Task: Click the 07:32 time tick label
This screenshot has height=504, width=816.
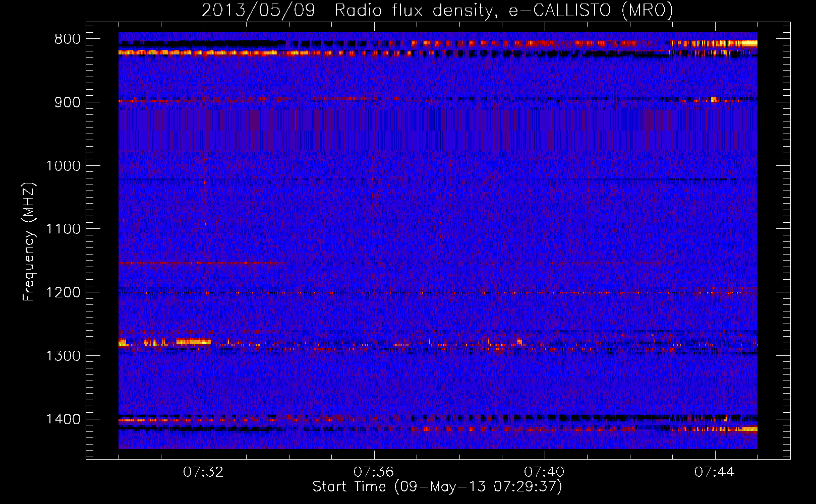Action: (x=203, y=472)
